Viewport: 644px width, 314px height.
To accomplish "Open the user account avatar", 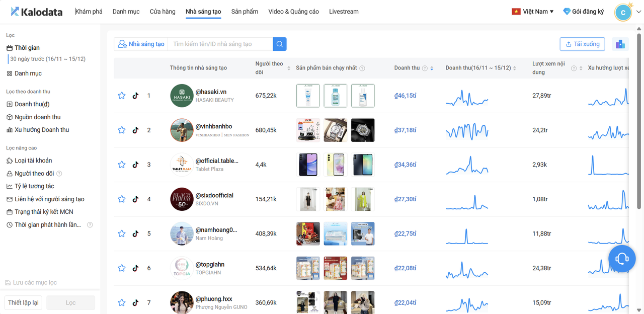I will [x=623, y=12].
